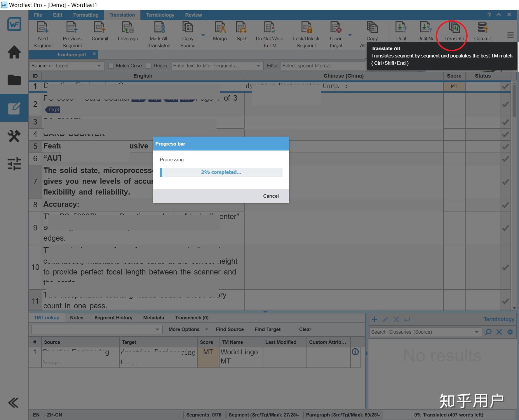
Task: Click the Previous Segment toolbar icon
Action: coord(72,27)
